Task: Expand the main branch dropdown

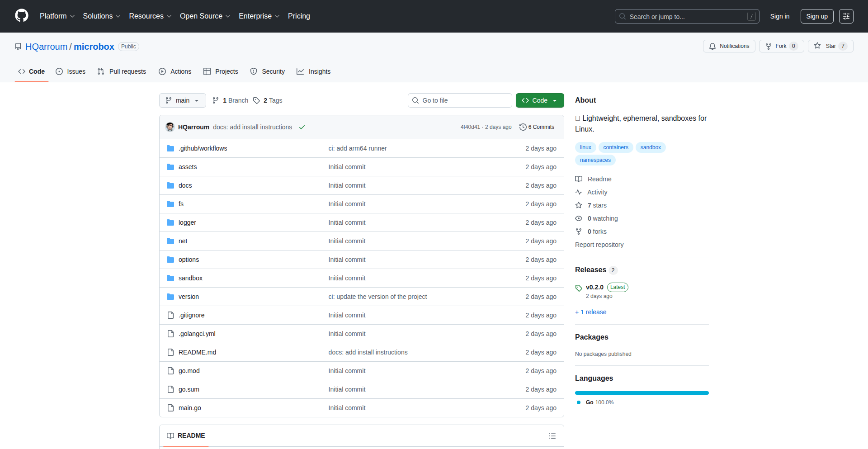Action: coord(182,100)
